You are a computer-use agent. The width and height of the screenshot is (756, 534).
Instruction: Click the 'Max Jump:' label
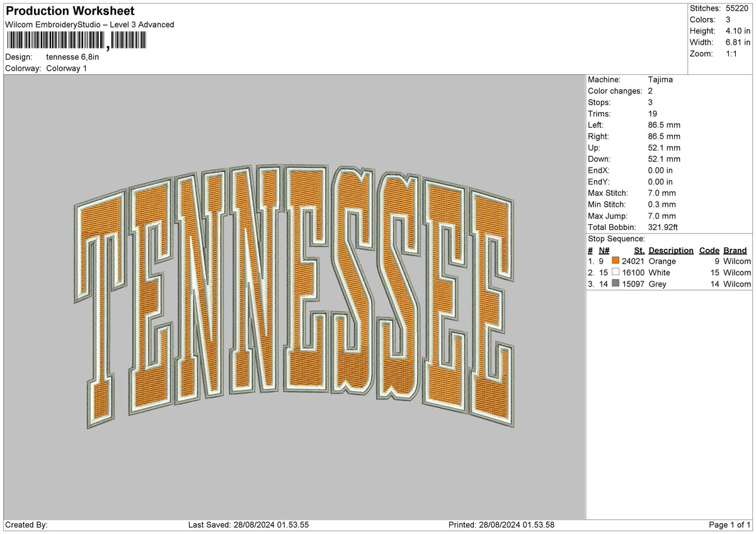tap(607, 215)
